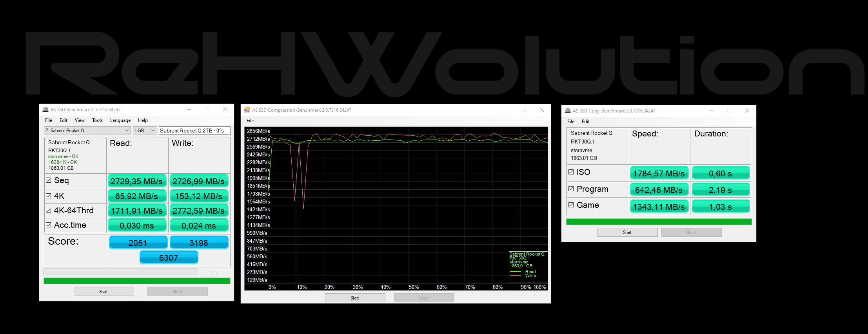Open the View menu

80,120
